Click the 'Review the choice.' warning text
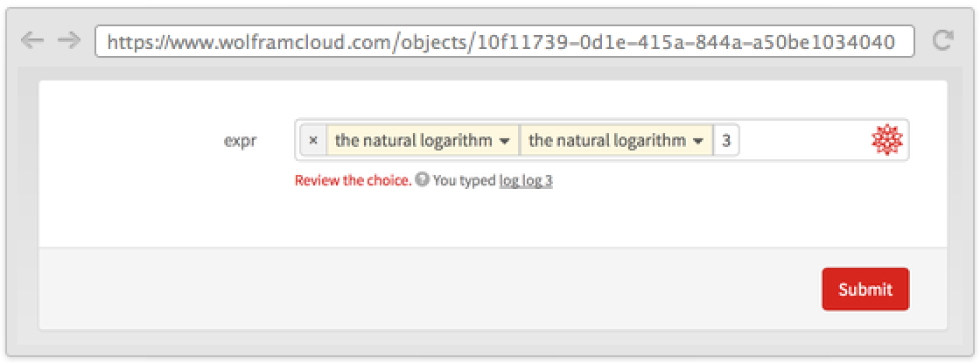The height and width of the screenshot is (364, 980). pyautogui.click(x=353, y=181)
